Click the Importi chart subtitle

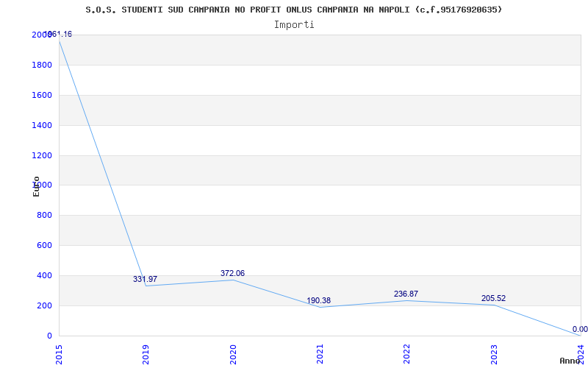[294, 25]
